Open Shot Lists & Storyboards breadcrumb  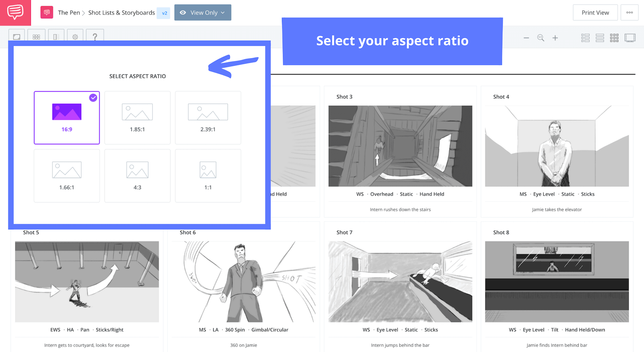122,13
